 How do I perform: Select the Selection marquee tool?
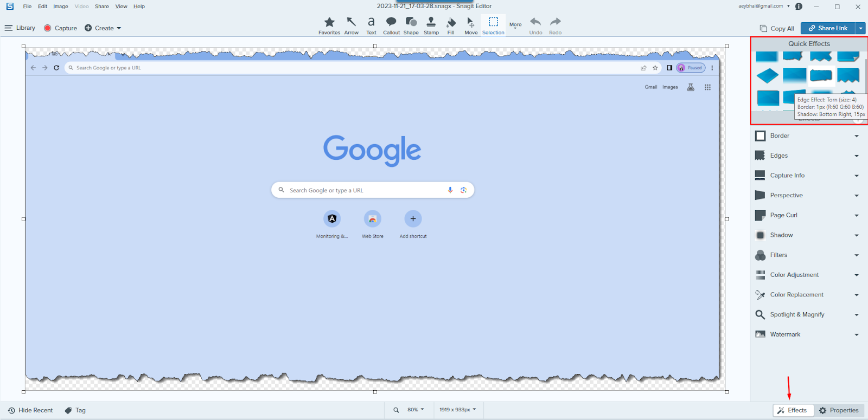pos(493,25)
